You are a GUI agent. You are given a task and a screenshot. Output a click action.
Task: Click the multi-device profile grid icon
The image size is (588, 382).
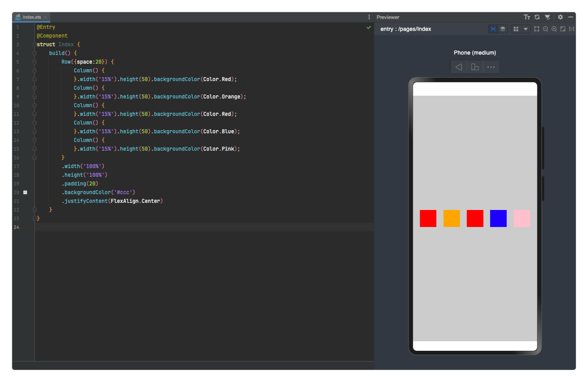coord(516,29)
